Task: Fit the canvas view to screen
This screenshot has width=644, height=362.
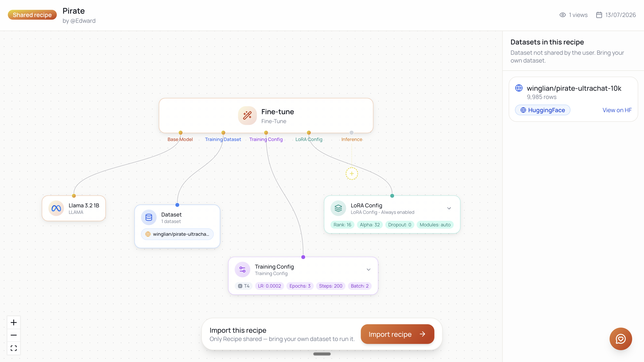Action: point(14,348)
